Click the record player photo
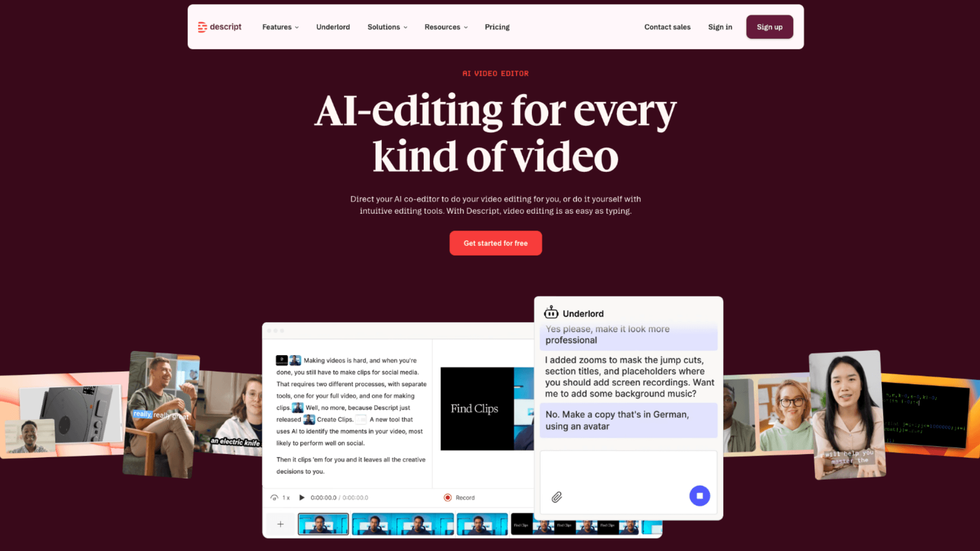980x551 pixels. point(71,413)
